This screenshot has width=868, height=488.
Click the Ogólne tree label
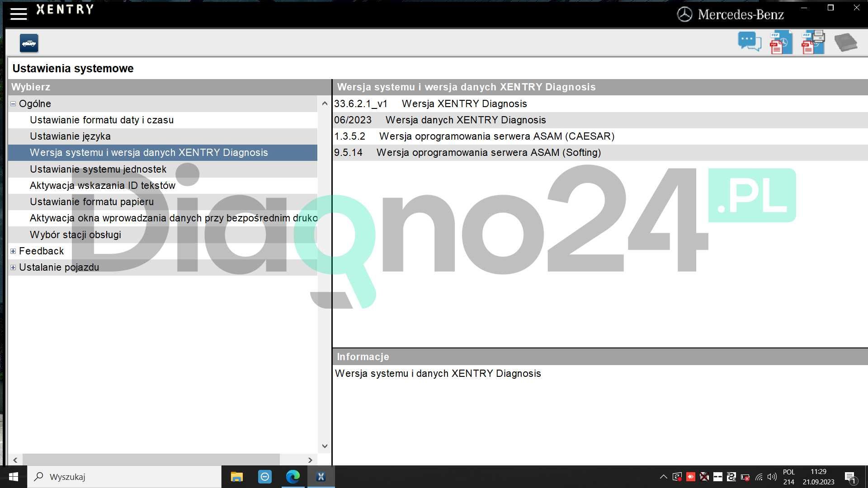coord(35,104)
